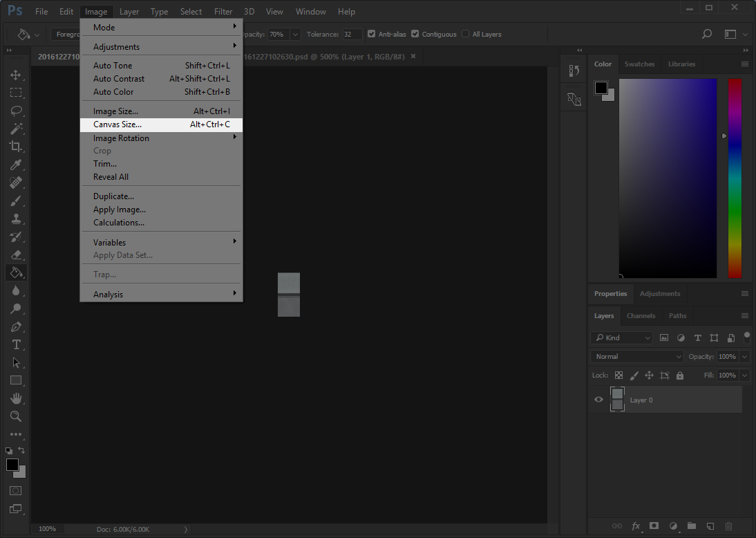Click the Duplicate menu command
Screen dimensions: 756x538
[161, 196]
